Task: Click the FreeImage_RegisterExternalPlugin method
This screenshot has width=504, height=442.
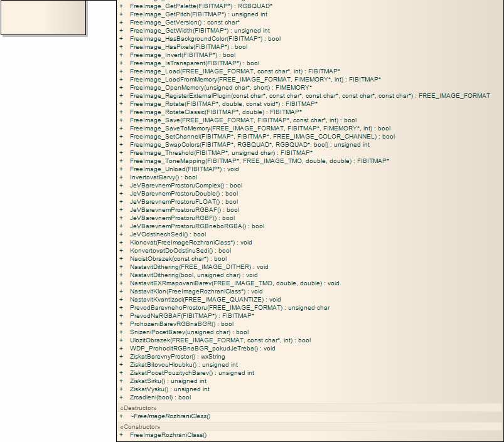Action: [310, 96]
